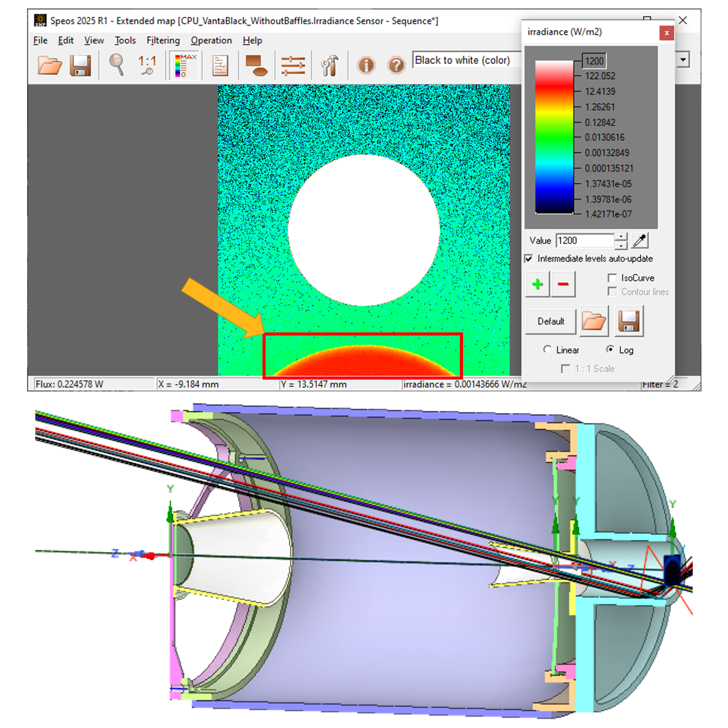Click the green plus add level button
728x728 pixels.
click(537, 284)
